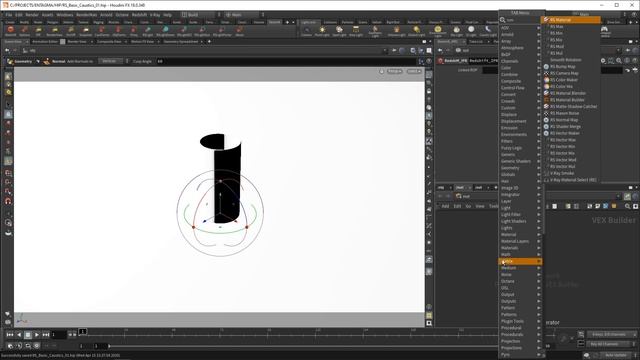Go back in scene view path
The image size is (640, 360).
coord(7,51)
